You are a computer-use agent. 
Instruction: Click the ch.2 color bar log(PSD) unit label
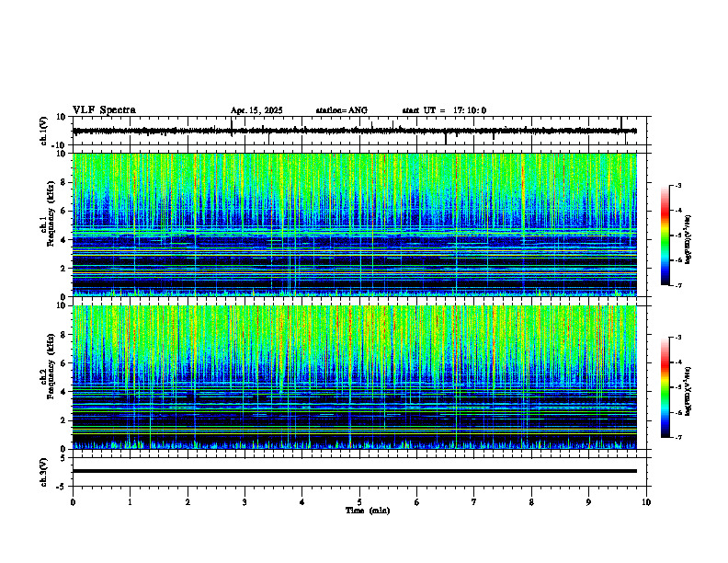[688, 391]
